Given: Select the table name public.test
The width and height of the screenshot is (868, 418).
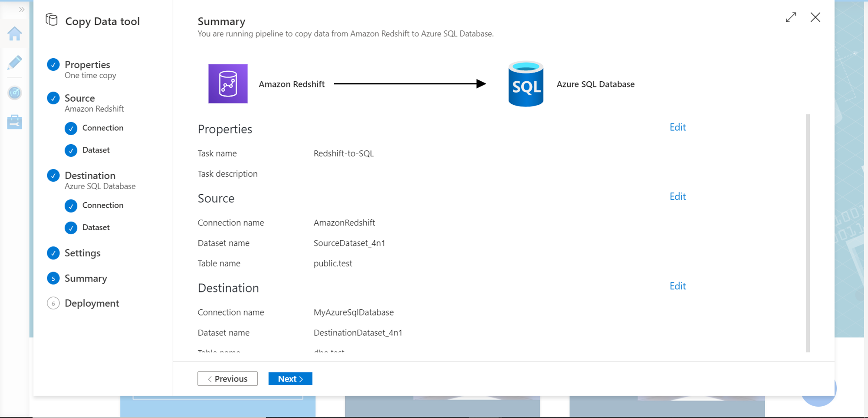Looking at the screenshot, I should [333, 263].
